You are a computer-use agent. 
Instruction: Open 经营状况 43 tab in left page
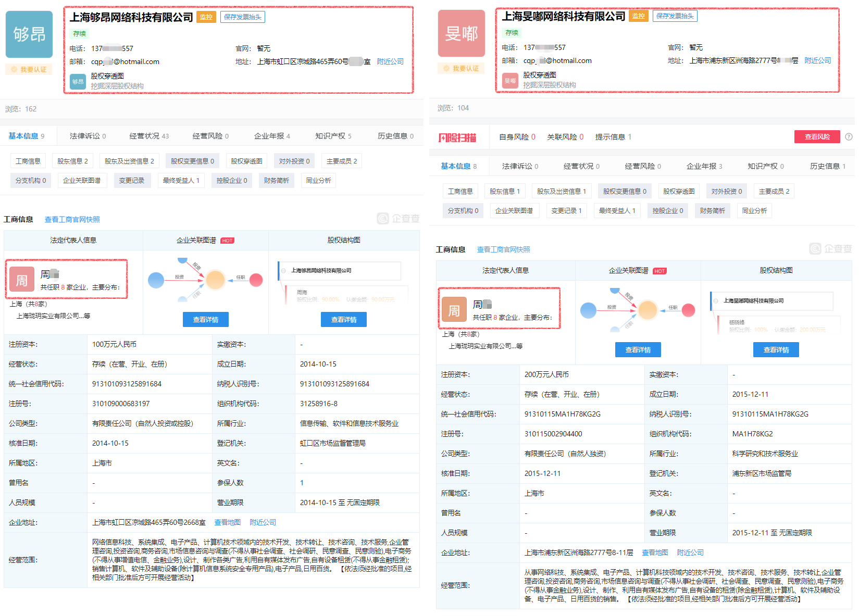point(150,136)
